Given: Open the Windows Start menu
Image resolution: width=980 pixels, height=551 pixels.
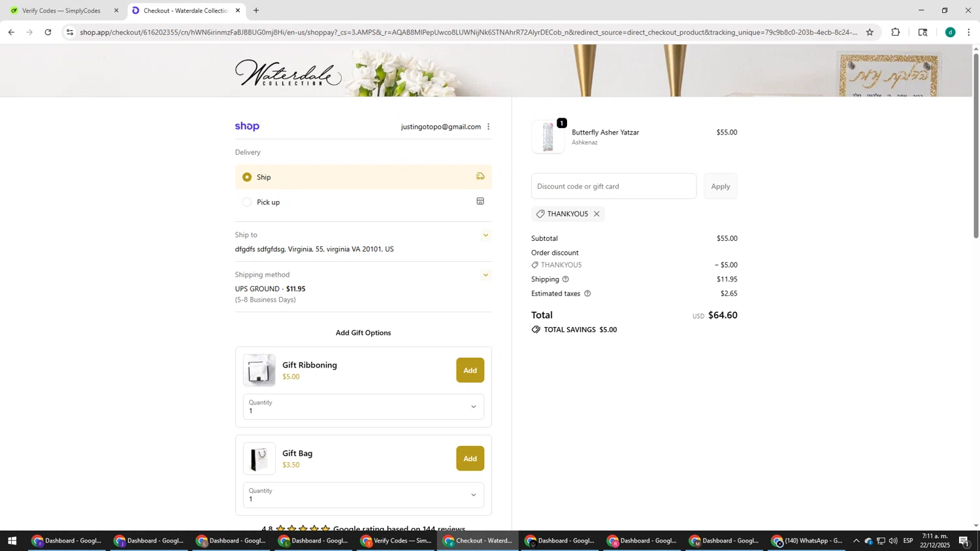Looking at the screenshot, I should point(11,541).
